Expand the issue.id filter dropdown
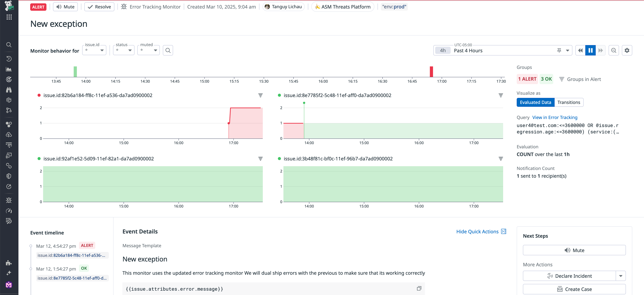 tap(102, 50)
